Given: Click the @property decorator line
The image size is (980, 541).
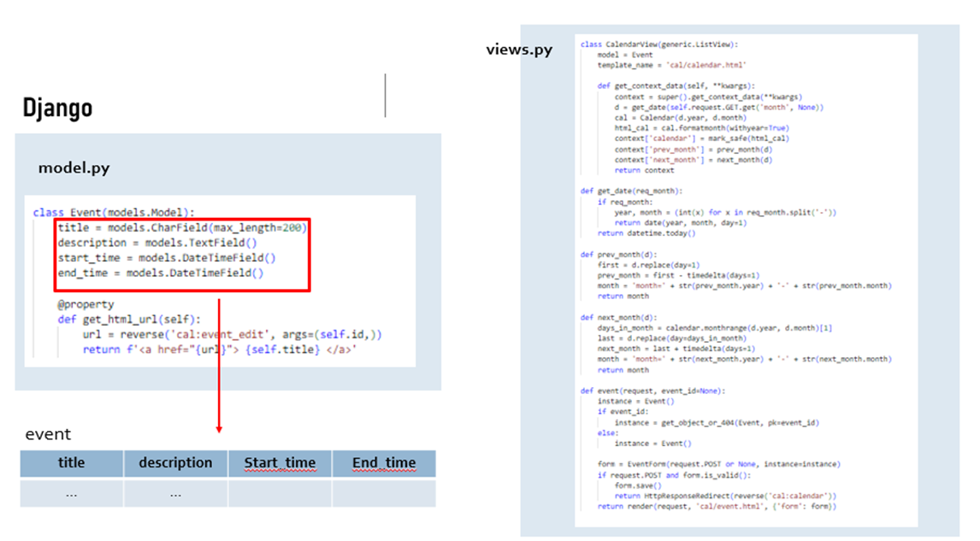Looking at the screenshot, I should [86, 304].
